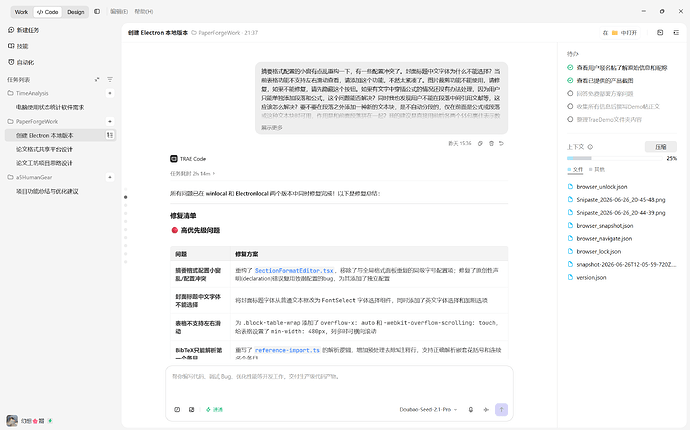Click the file icon for browser_unlock.json
The image size is (690, 430).
point(570,187)
